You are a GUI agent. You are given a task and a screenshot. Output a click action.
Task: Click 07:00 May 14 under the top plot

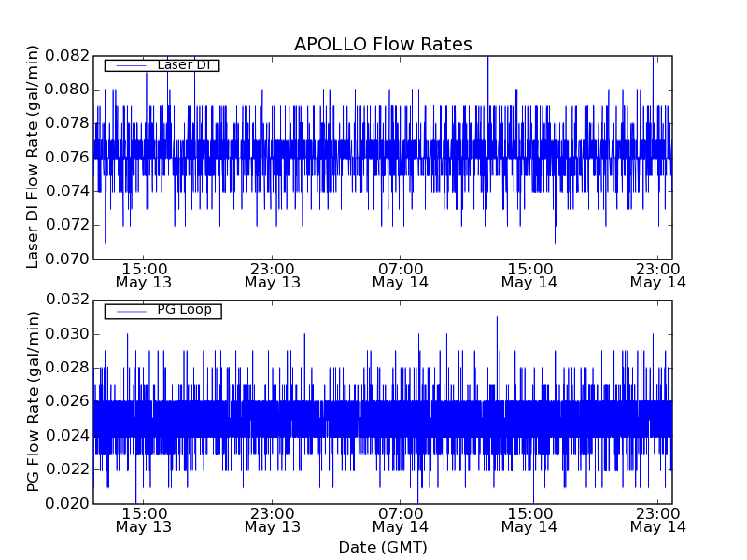[x=401, y=274]
